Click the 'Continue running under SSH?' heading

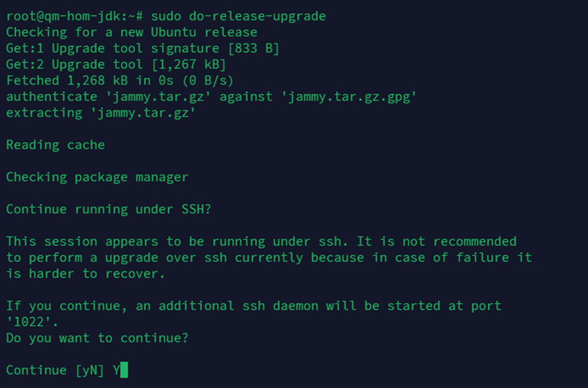[108, 209]
